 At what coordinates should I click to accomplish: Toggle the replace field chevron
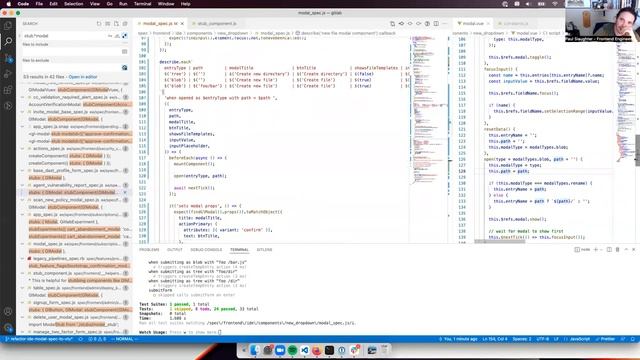tap(20, 36)
